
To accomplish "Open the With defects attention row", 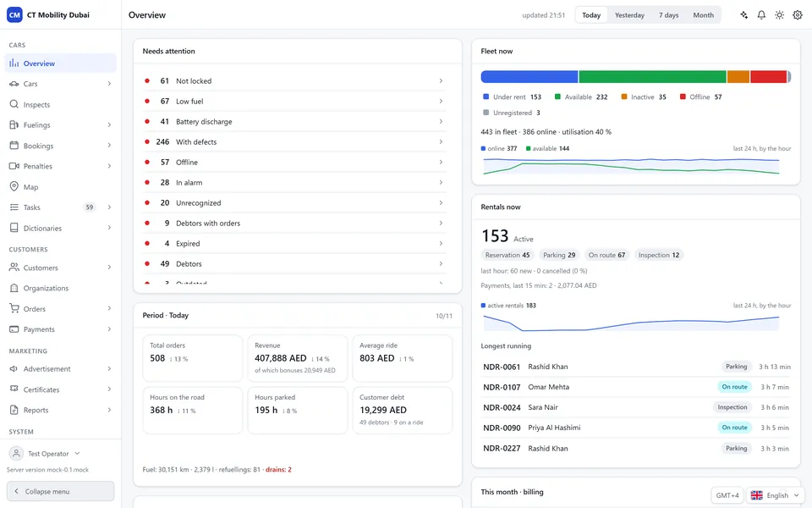I will (294, 142).
